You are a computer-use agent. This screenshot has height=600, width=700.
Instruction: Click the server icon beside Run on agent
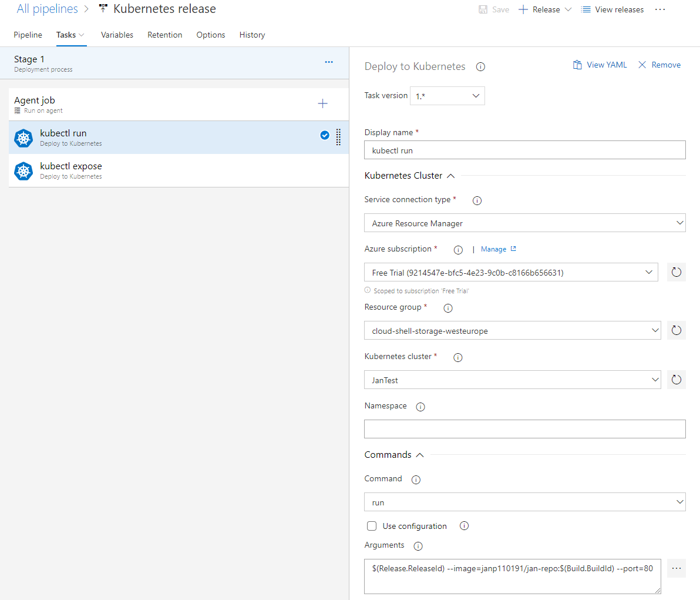18,110
